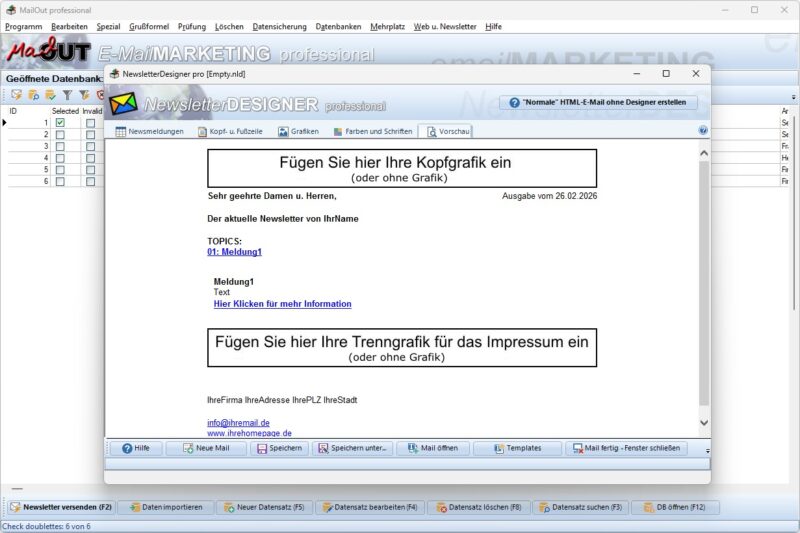Viewport: 800px width, 533px height.
Task: Click the Kopfgrafik placeholder box in preview
Action: coord(402,168)
